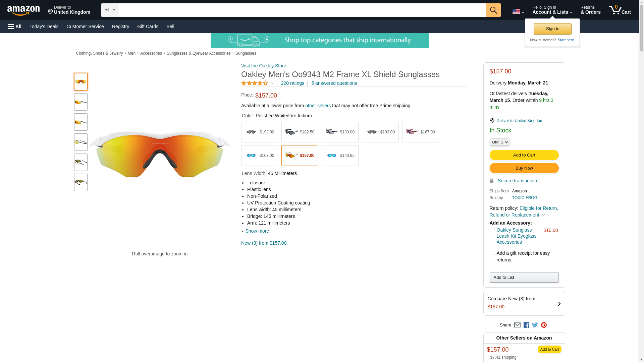The width and height of the screenshot is (644, 362).
Task: Enable the gift receipt checkbox
Action: coord(493,253)
